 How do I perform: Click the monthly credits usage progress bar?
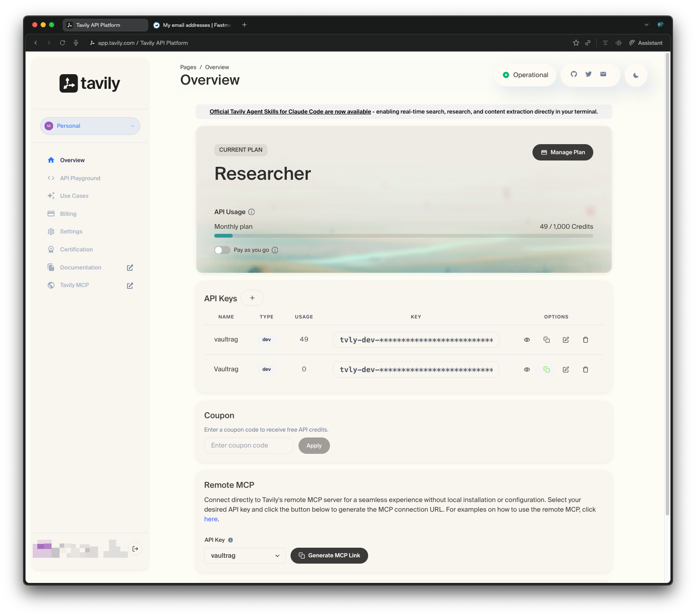pyautogui.click(x=404, y=236)
